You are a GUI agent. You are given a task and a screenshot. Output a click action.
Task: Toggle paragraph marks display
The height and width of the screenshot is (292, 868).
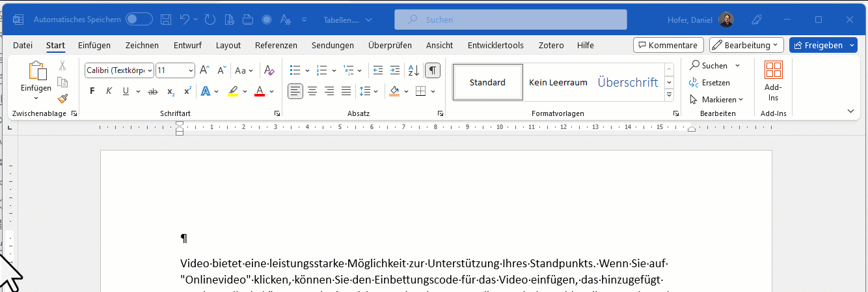coord(433,70)
